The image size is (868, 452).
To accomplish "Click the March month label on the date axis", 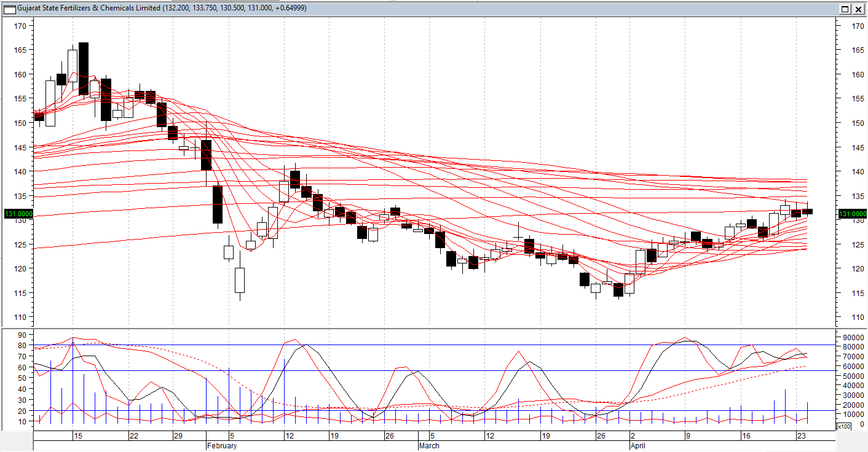I will (429, 446).
